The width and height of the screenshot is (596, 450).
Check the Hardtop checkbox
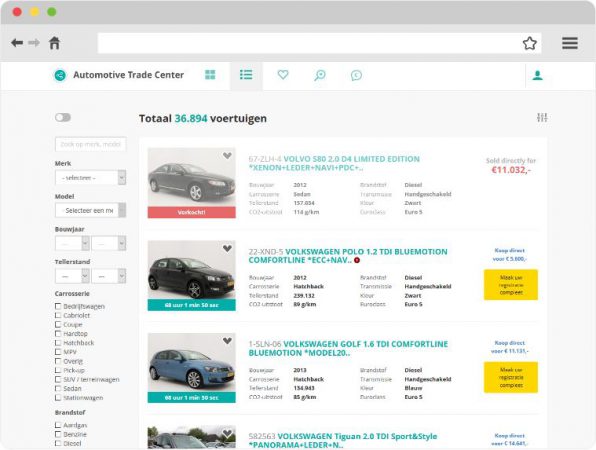click(x=58, y=333)
